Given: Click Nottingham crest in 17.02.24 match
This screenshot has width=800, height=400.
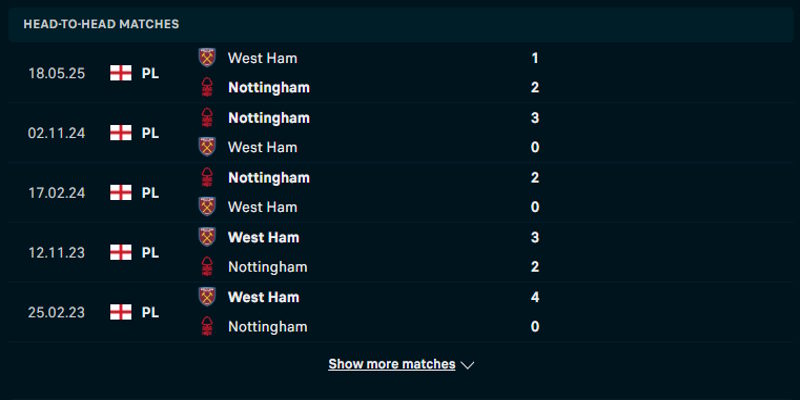Looking at the screenshot, I should coord(207,177).
